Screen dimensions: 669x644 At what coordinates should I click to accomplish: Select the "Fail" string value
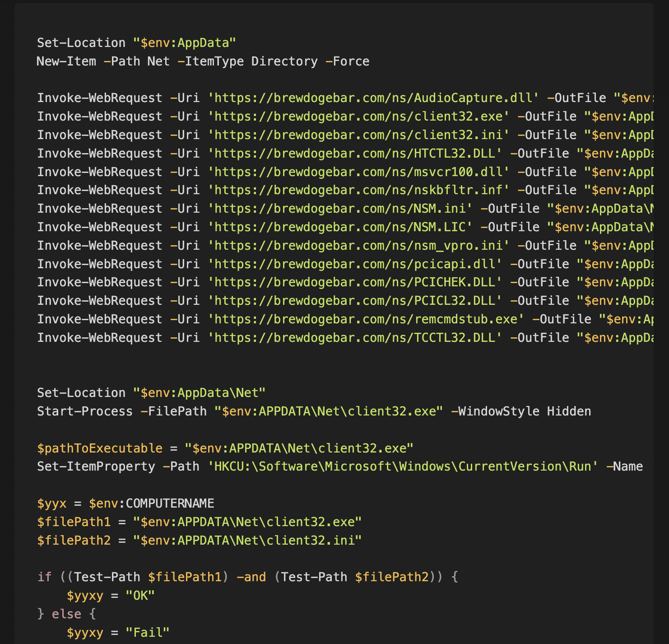[x=148, y=633]
